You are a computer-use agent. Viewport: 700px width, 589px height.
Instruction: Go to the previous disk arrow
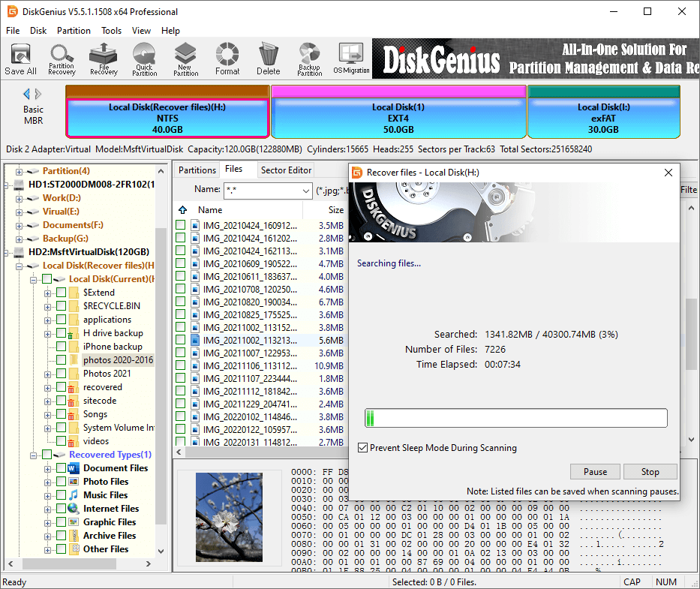tap(26, 94)
